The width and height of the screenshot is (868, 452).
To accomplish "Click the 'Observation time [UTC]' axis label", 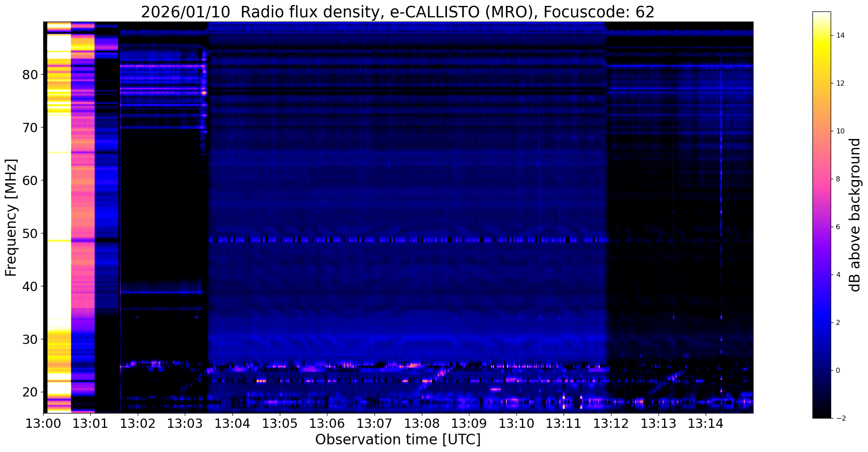I will (398, 440).
